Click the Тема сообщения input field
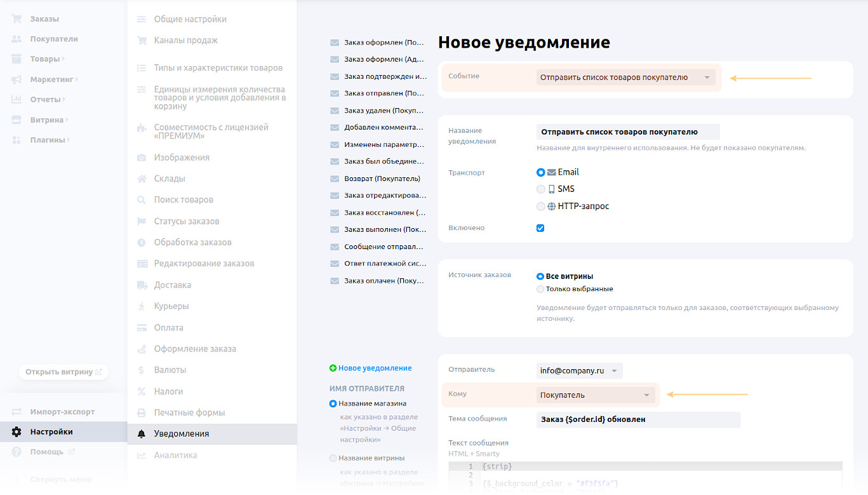Screen dimensions: 868x495 638,420
